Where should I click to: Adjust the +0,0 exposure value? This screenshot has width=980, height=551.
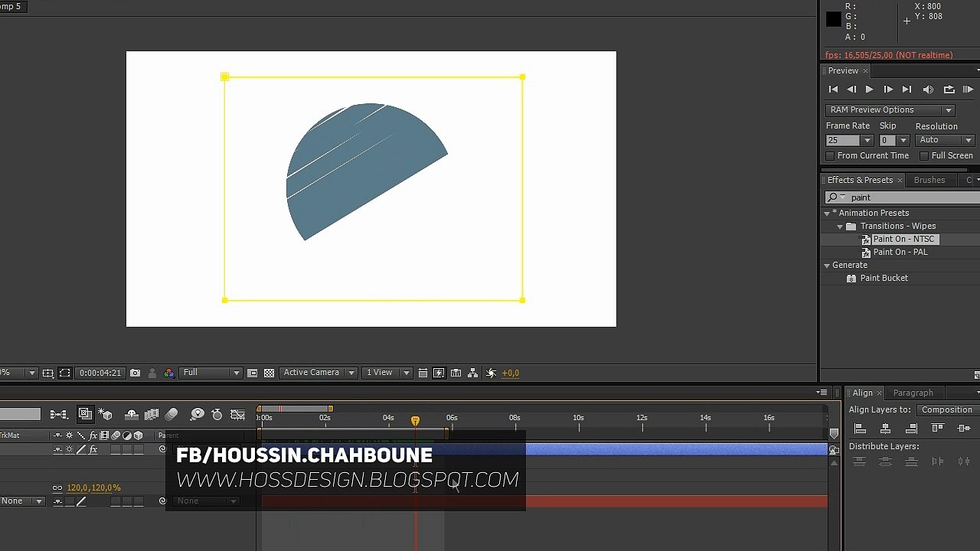click(x=511, y=373)
